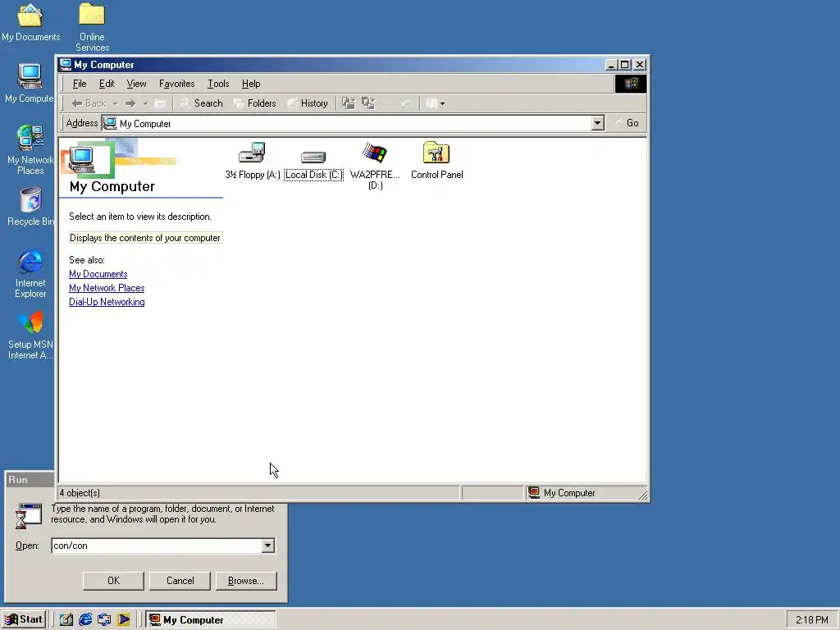840x630 pixels.
Task: Open the Edit menu
Action: (x=107, y=84)
